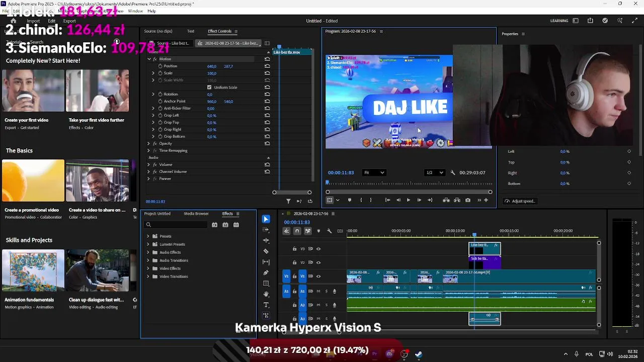Image resolution: width=644 pixels, height=362 pixels.
Task: Step forward one frame in Program monitor
Action: coord(419,200)
